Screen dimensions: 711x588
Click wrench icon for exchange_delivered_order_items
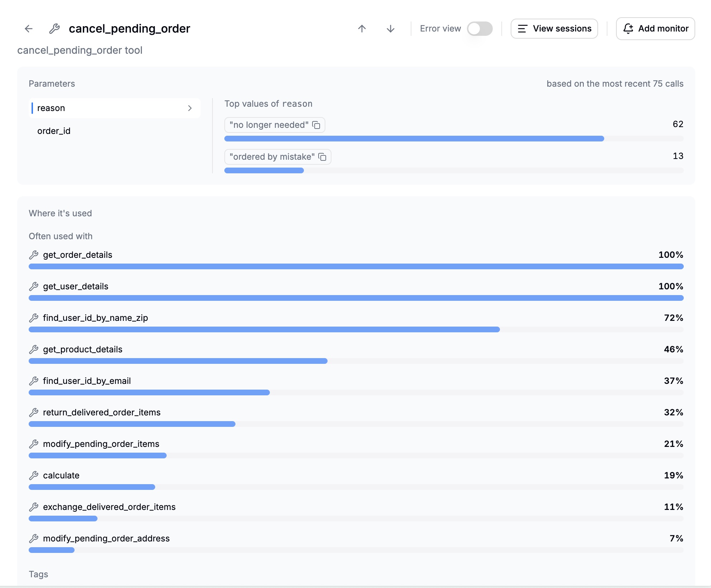pos(34,507)
